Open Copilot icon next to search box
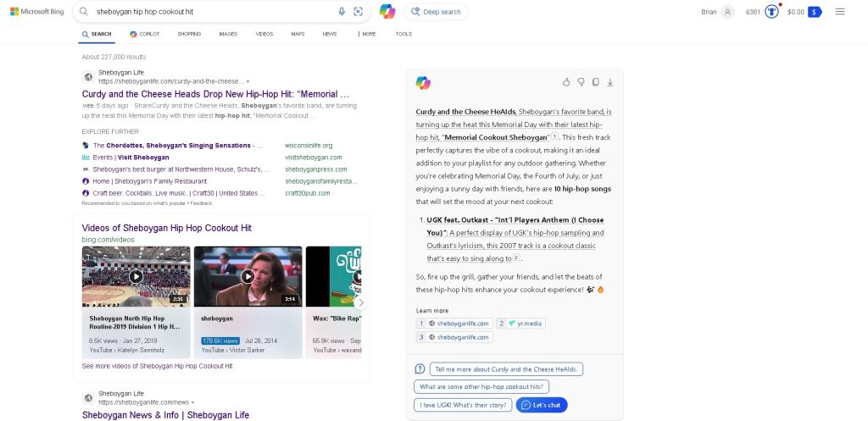Screen dimensions: 868x421 coord(387,12)
